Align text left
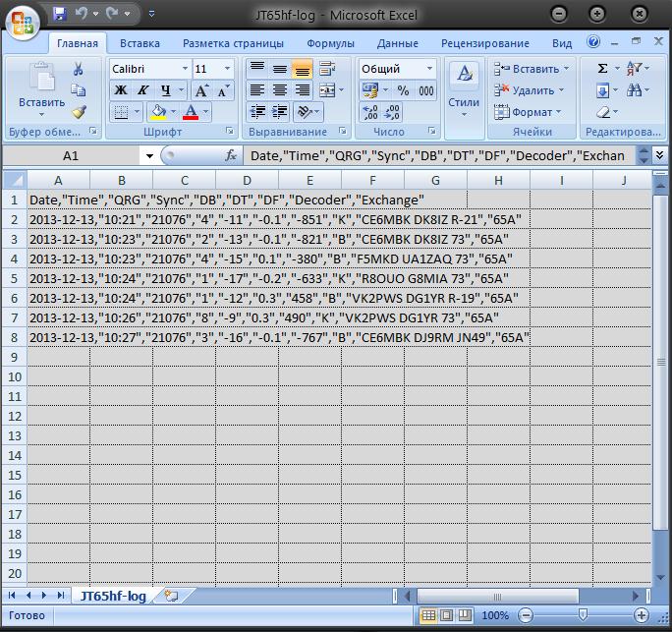This screenshot has width=672, height=632. click(x=257, y=90)
